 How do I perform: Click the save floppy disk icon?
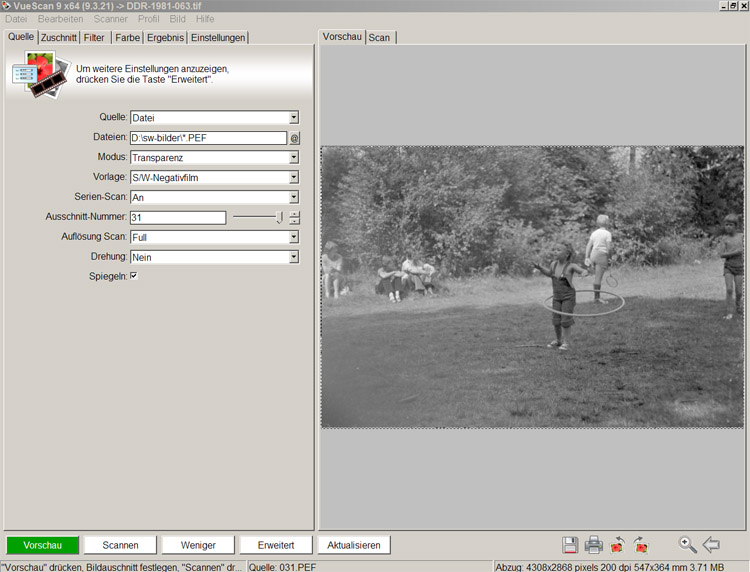coord(570,545)
